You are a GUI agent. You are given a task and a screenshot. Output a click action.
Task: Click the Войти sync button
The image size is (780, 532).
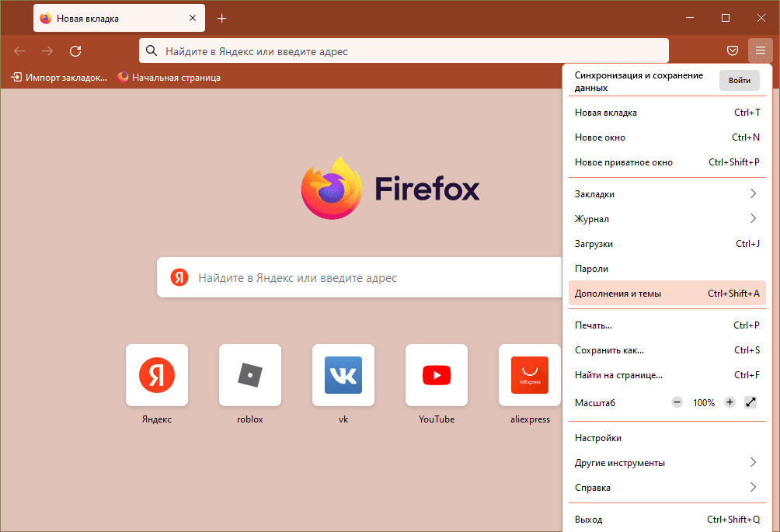click(x=739, y=81)
